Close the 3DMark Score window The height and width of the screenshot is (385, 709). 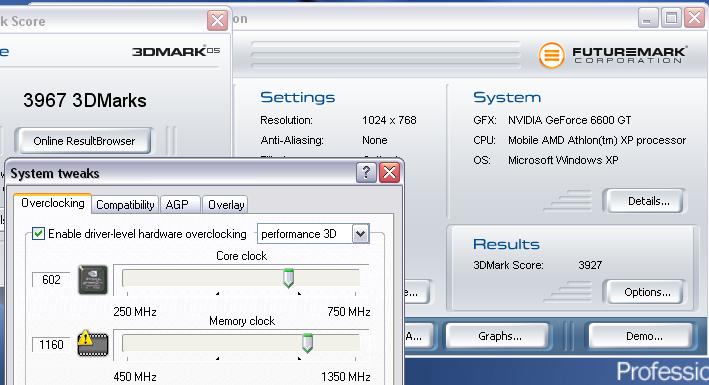coord(217,20)
